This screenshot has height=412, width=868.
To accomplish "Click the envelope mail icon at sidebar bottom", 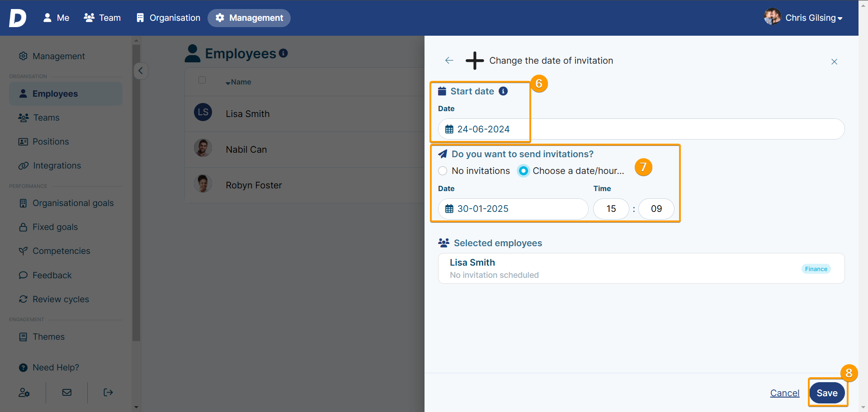I will (67, 392).
